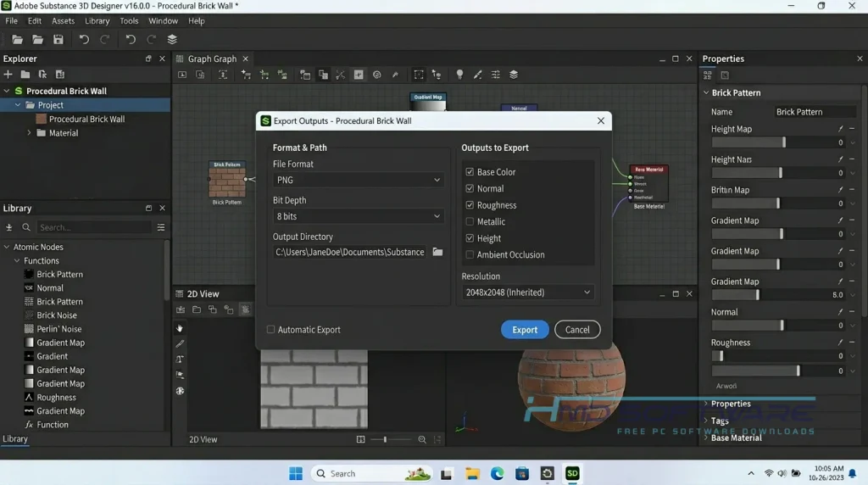Screen dimensions: 868x485
Task: Open the File menu
Action: click(x=12, y=21)
